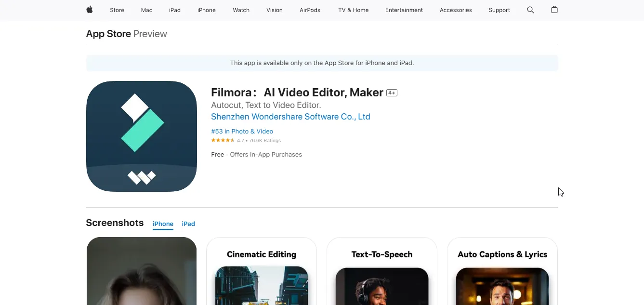Open the App Store Preview link
The image size is (644, 305).
pyautogui.click(x=108, y=34)
